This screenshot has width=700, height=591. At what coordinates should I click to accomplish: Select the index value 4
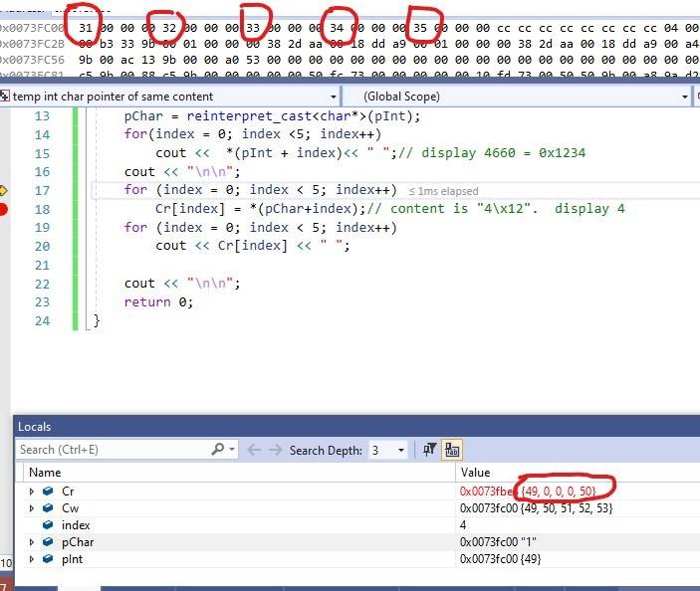(x=463, y=525)
